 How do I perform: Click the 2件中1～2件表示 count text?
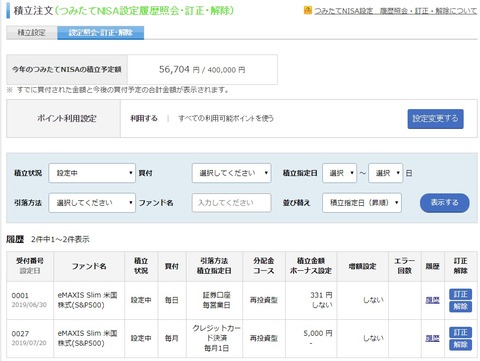pyautogui.click(x=60, y=239)
